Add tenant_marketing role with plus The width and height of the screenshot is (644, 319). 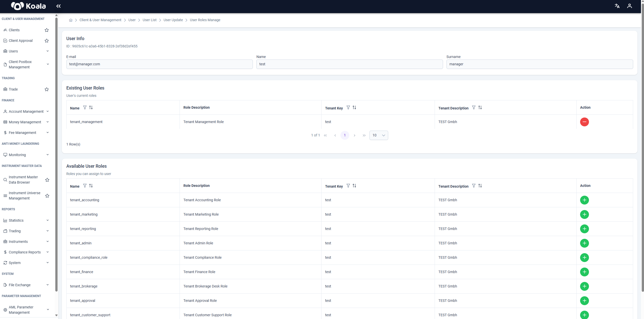[584, 214]
